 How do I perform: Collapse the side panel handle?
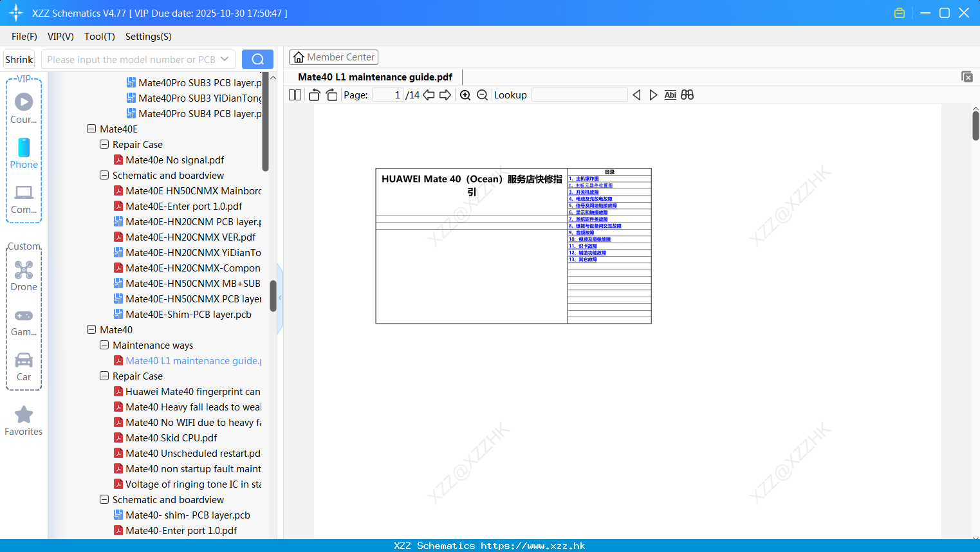(x=280, y=298)
